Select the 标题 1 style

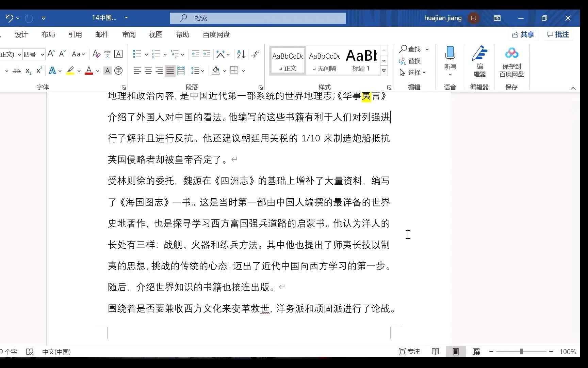pyautogui.click(x=361, y=60)
